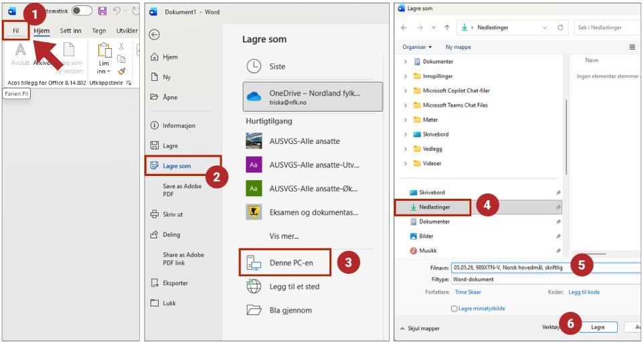Image resolution: width=644 pixels, height=344 pixels.
Task: Select Lagre som in the sidebar
Action: click(x=176, y=166)
